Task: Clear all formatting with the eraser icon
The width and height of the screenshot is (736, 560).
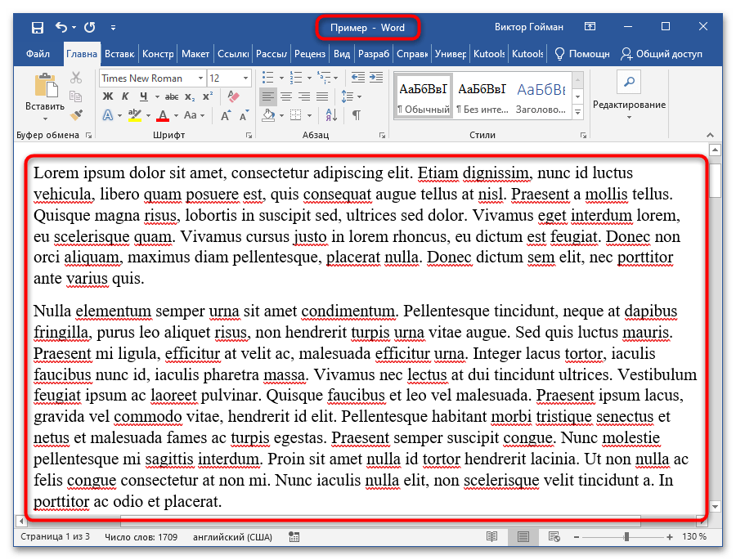Action: pos(233,96)
